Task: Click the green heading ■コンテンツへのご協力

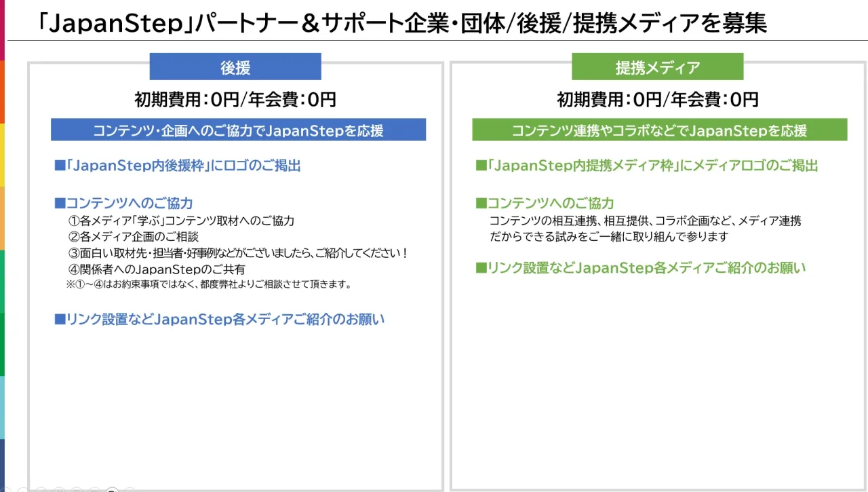Action: [545, 203]
